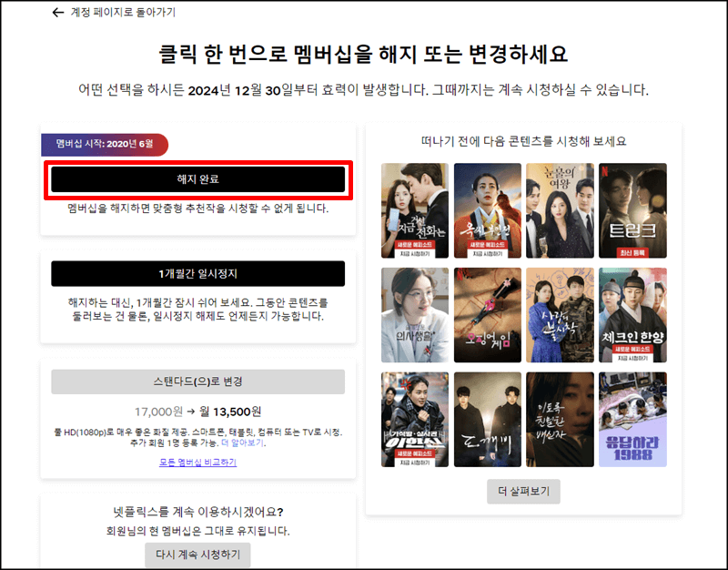Open the 트렁크 poster
The image size is (728, 570).
click(x=632, y=210)
